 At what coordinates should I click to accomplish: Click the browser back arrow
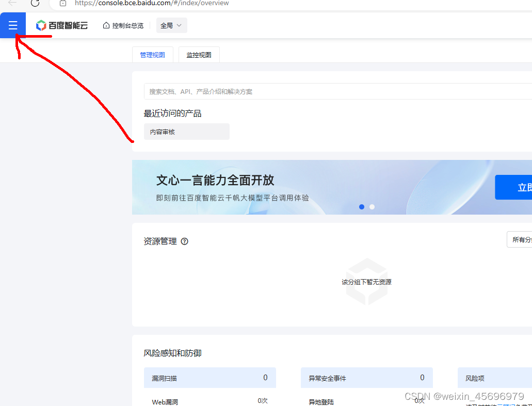[12, 3]
